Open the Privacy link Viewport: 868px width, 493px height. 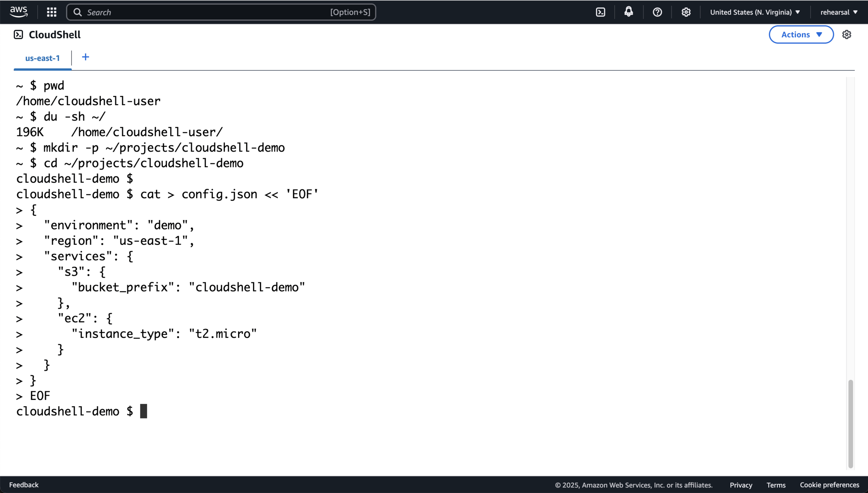pyautogui.click(x=741, y=485)
